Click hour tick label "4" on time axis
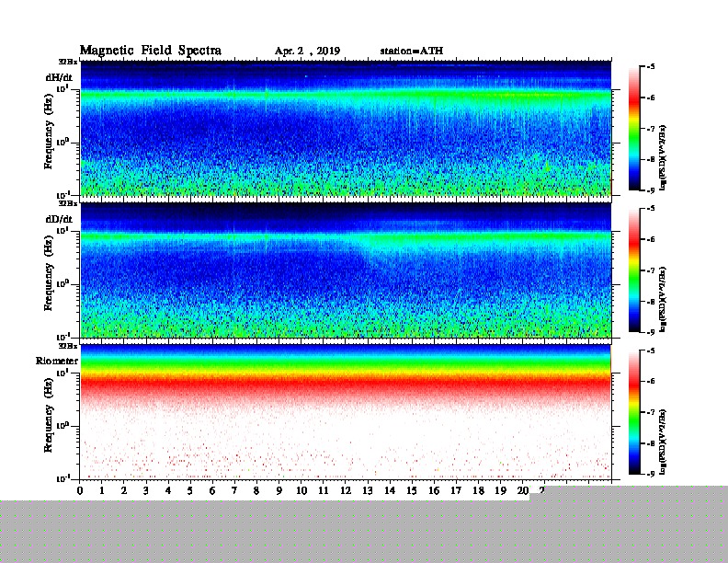This screenshot has height=563, width=728. point(168,490)
